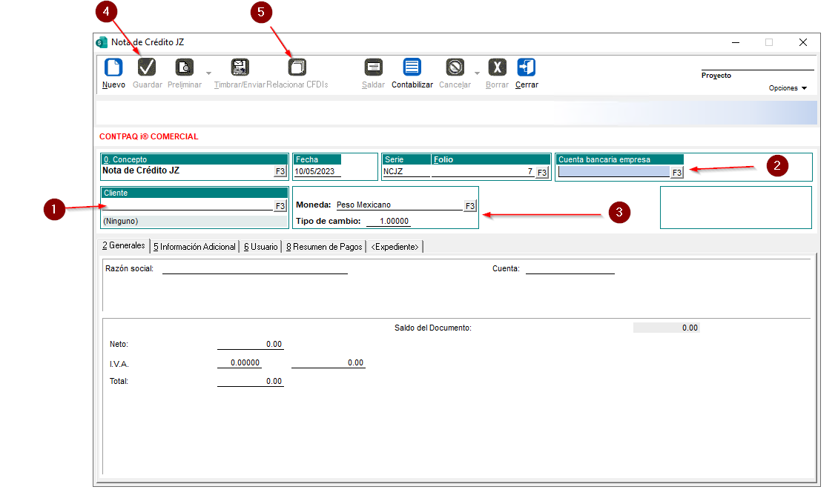Minimize the Nota de Crédito JZ window

(736, 43)
